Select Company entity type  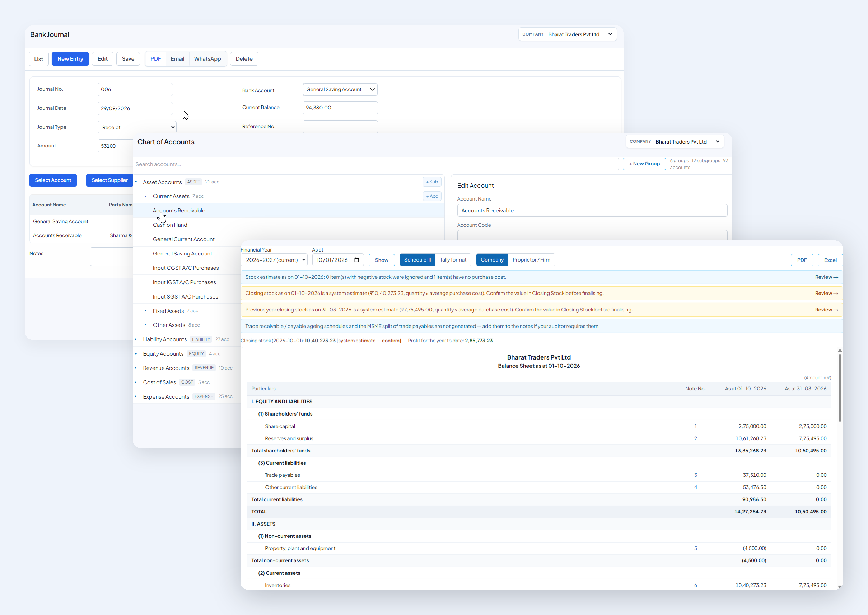[492, 260]
